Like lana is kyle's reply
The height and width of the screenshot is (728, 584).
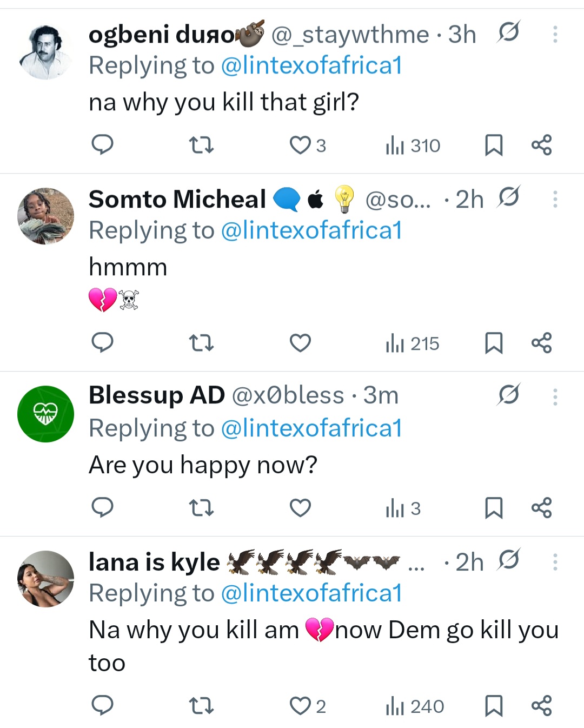pyautogui.click(x=300, y=706)
